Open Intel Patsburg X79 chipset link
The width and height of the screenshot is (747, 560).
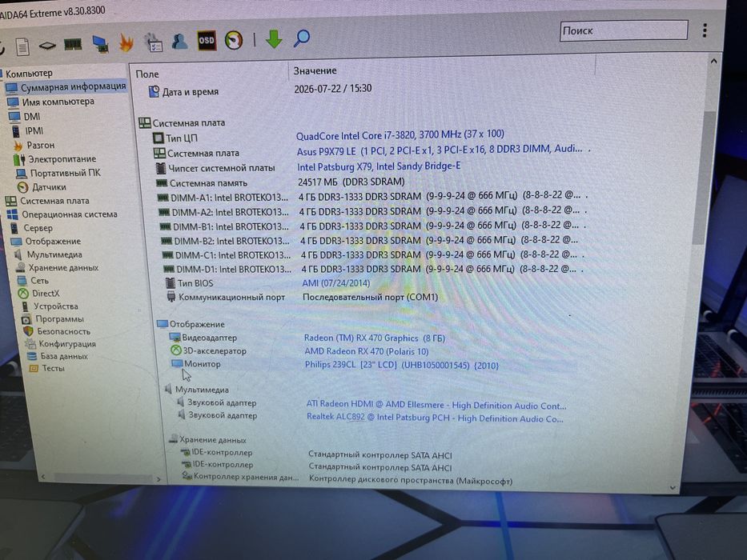(379, 166)
